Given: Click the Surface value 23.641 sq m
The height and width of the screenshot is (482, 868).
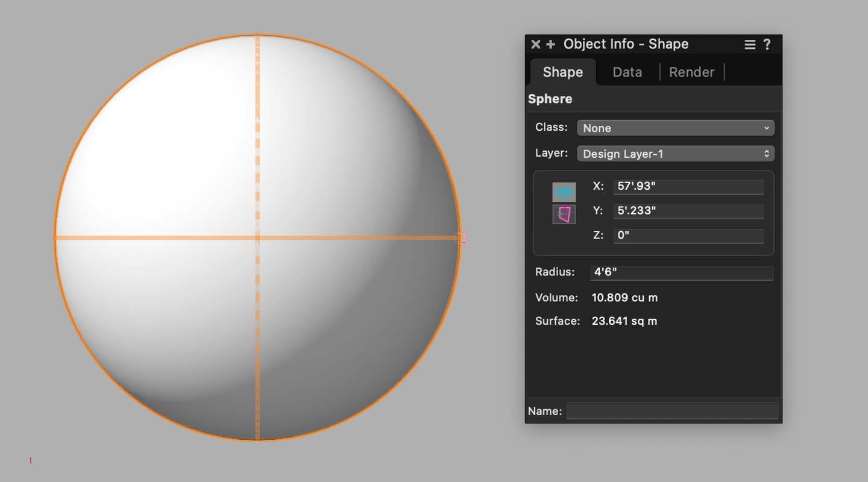Looking at the screenshot, I should [x=624, y=321].
